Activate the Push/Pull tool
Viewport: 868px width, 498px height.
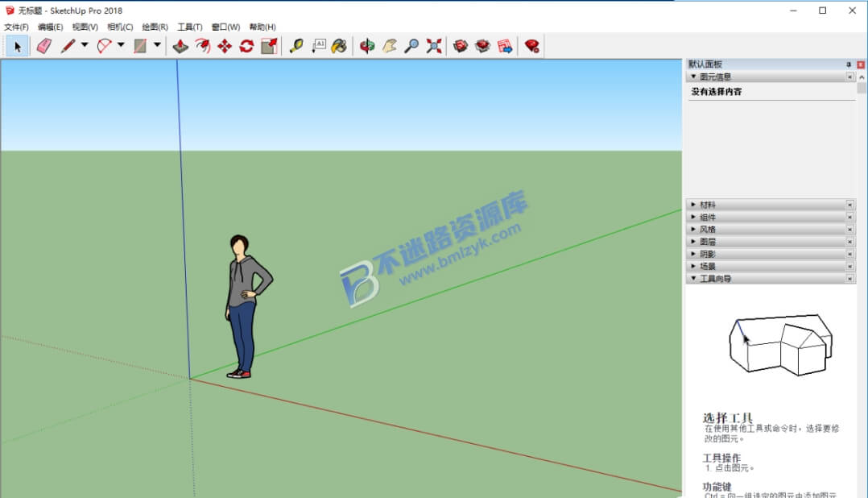(x=180, y=46)
